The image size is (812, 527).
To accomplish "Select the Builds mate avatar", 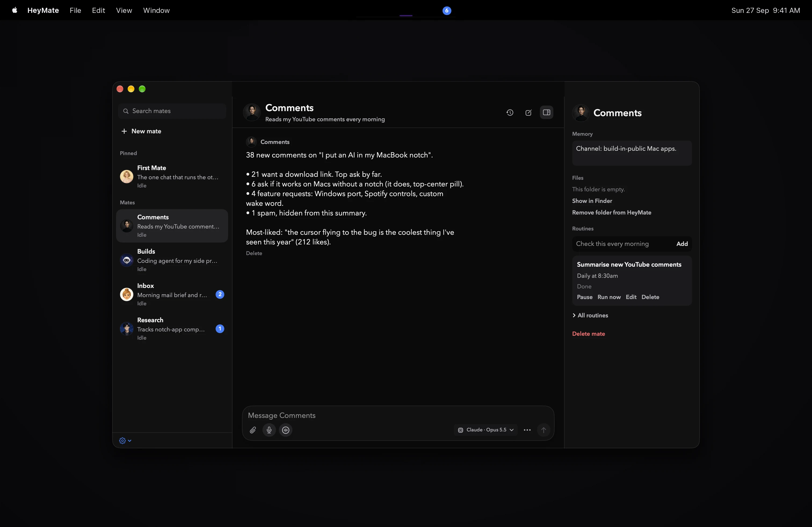I will pos(126,260).
